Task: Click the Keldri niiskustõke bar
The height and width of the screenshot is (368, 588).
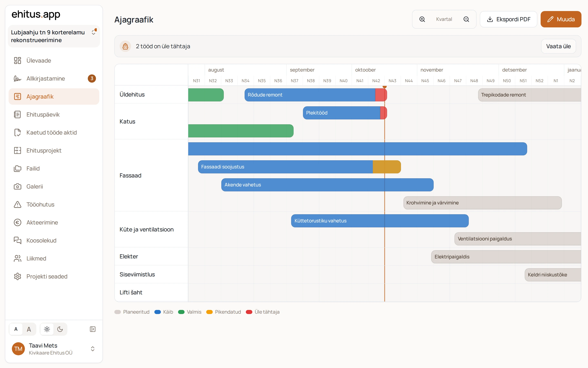Action: pyautogui.click(x=553, y=275)
